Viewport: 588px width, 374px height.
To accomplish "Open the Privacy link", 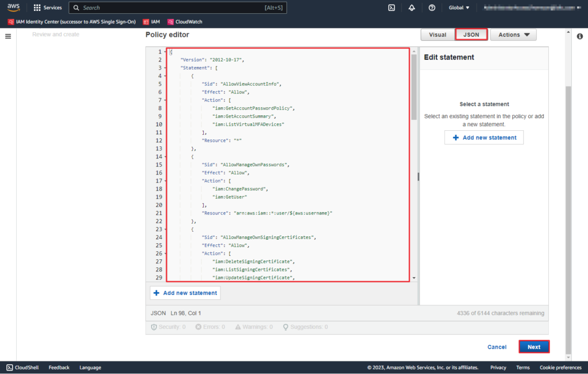I will pyautogui.click(x=498, y=368).
